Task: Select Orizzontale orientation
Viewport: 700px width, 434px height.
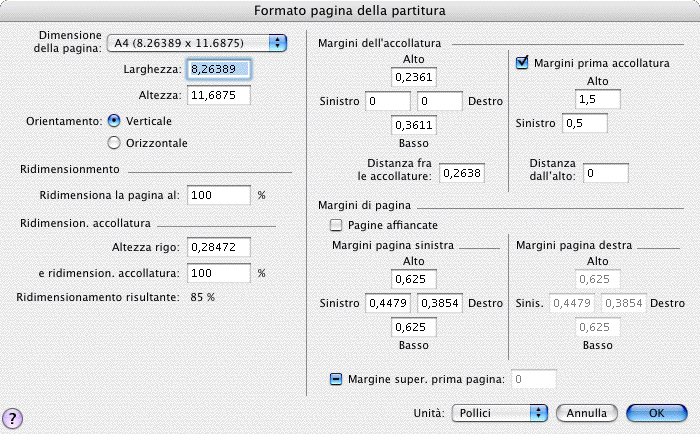Action: click(x=114, y=142)
